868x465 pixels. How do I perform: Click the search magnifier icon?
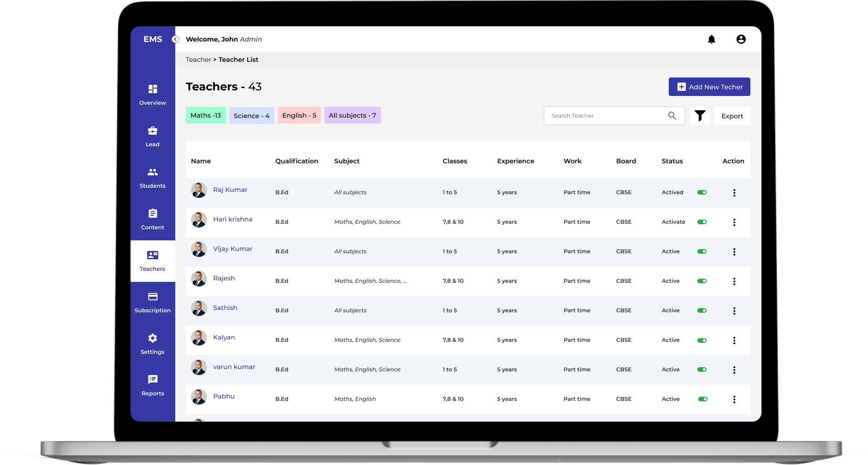click(x=672, y=116)
